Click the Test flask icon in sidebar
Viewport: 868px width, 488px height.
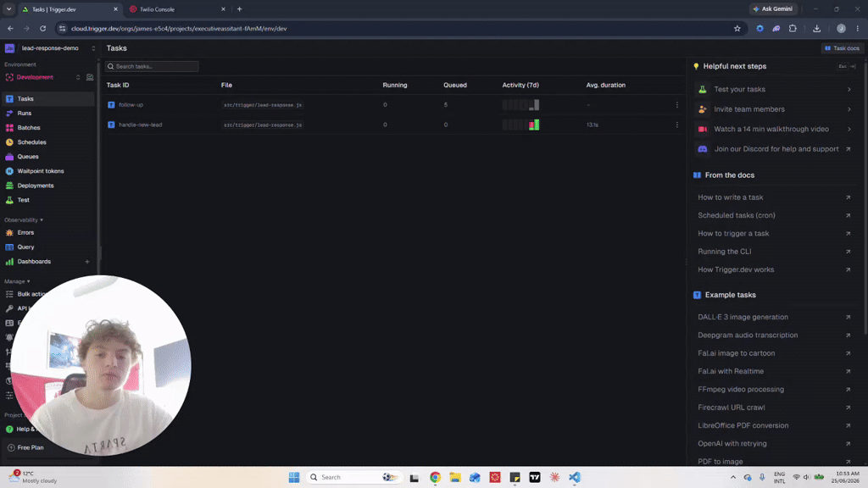(x=9, y=200)
